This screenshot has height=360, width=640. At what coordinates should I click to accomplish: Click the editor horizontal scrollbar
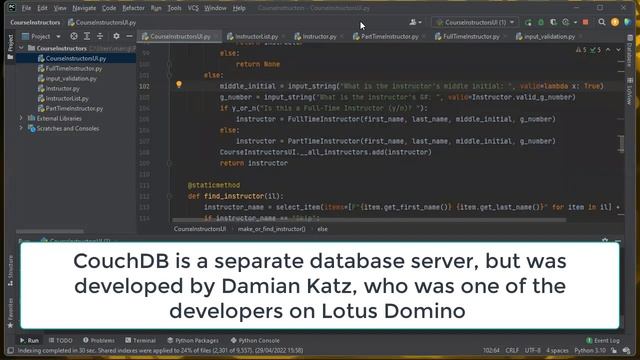tap(369, 220)
